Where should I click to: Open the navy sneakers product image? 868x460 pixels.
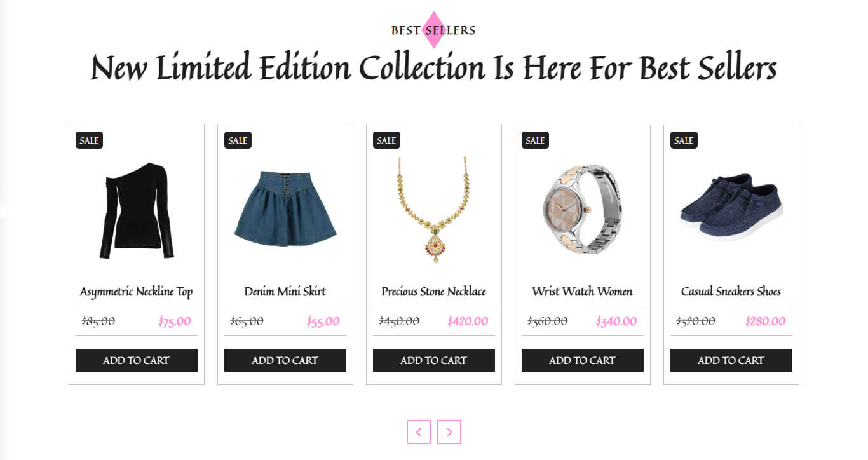tap(731, 206)
